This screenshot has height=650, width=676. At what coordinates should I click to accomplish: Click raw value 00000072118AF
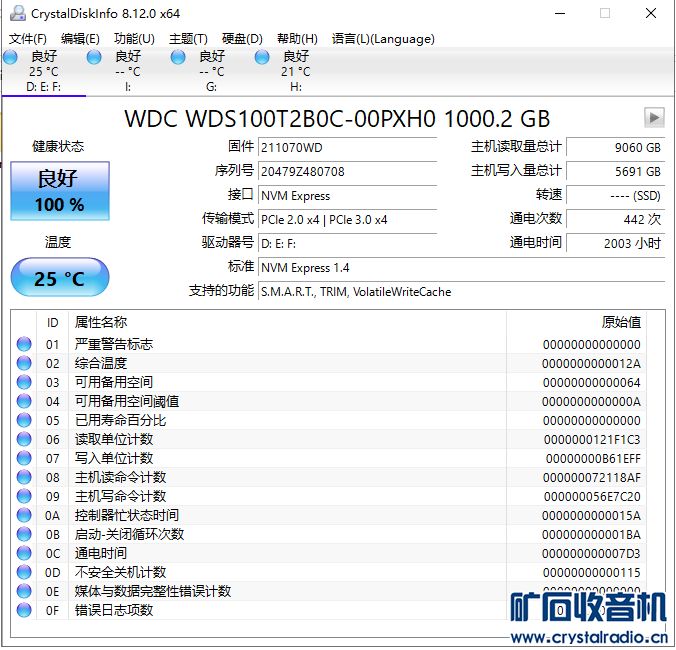592,478
